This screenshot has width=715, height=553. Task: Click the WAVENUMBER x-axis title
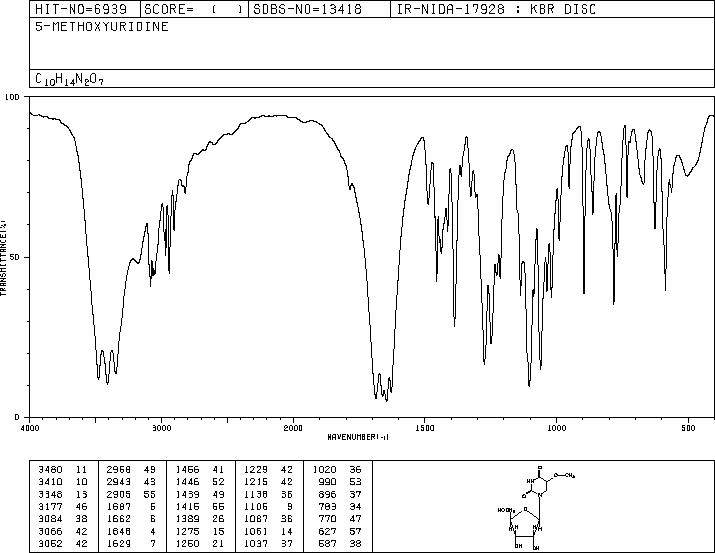tap(358, 437)
